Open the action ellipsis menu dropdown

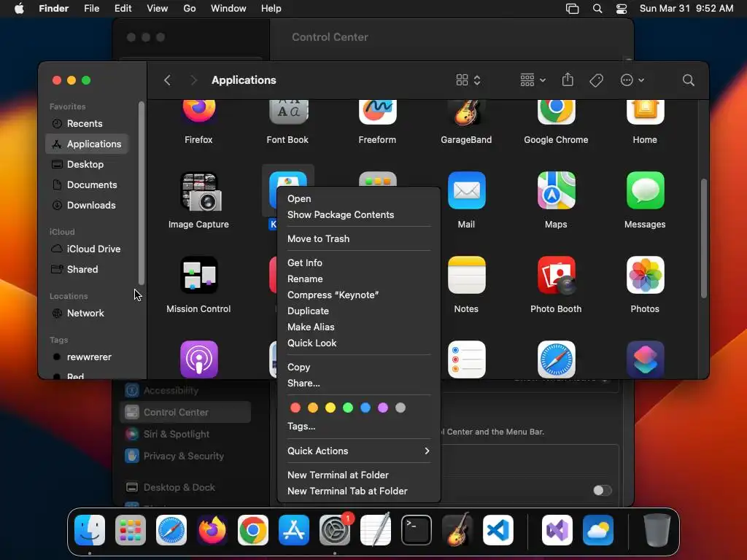tap(632, 80)
